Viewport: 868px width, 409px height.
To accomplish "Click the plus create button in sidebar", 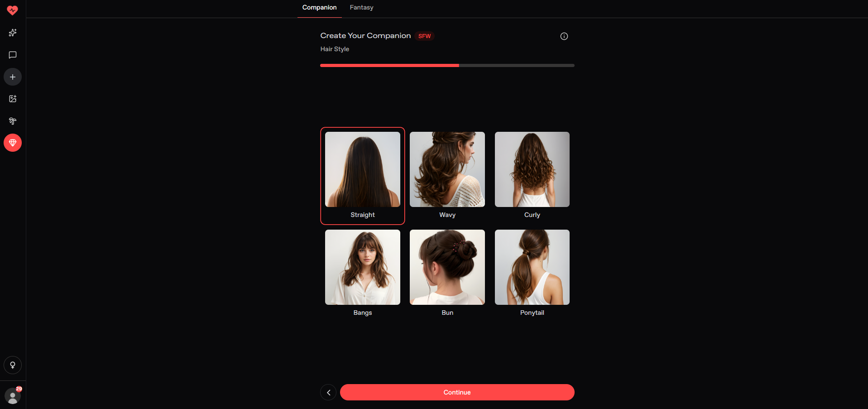I will pyautogui.click(x=13, y=77).
